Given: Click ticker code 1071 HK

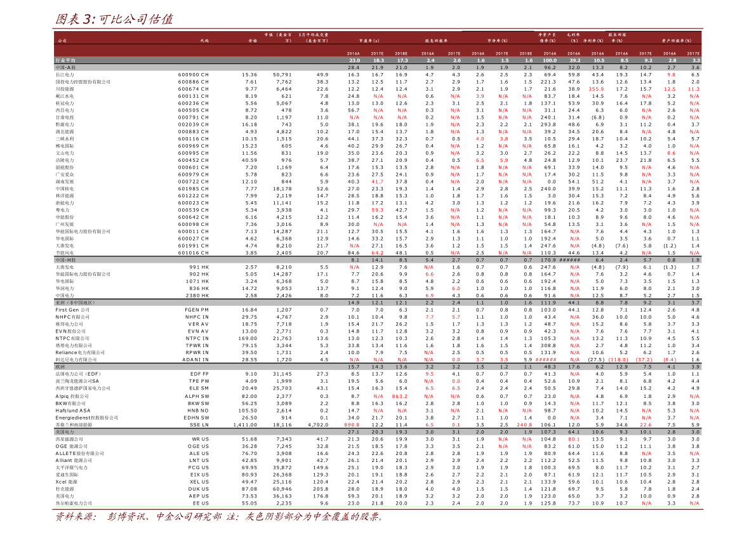Looking at the screenshot, I should coord(197,282).
